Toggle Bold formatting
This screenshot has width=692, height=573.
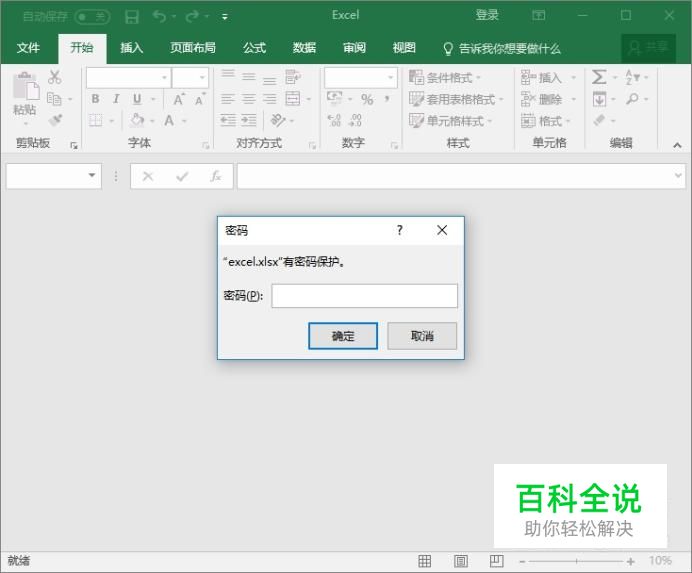pyautogui.click(x=95, y=99)
